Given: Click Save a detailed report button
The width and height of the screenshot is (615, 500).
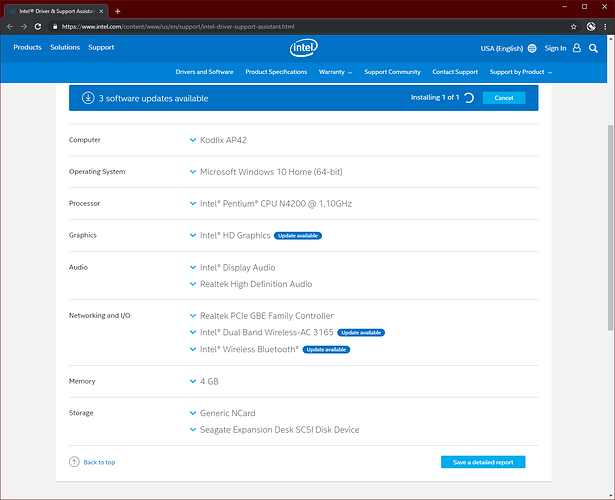Looking at the screenshot, I should click(482, 462).
